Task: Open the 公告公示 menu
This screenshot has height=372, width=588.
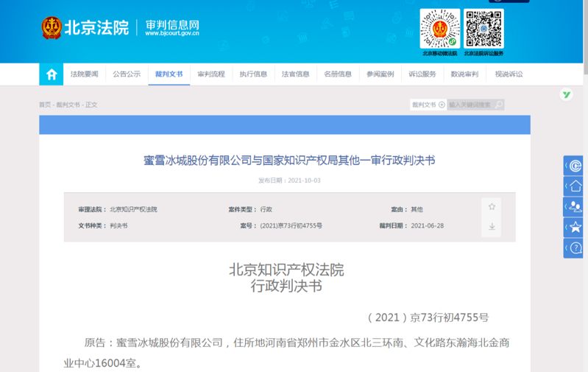Action: point(127,74)
